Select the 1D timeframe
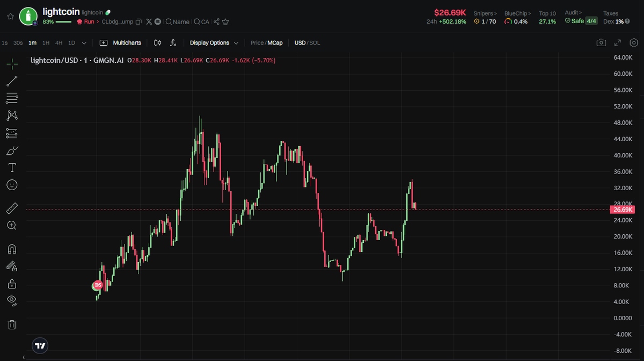 (72, 42)
